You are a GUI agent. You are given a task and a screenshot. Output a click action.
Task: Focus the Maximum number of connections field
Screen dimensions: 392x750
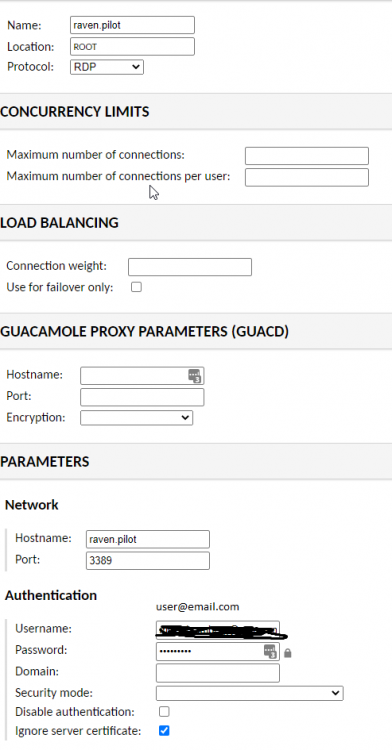307,156
